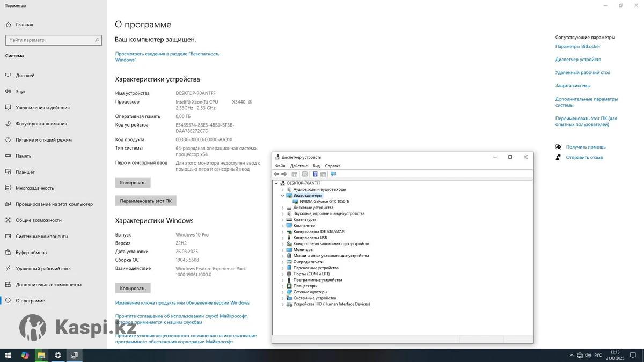Image resolution: width=644 pixels, height=362 pixels.
Task: Select the Контроллеры USB category icon
Action: [289, 238]
